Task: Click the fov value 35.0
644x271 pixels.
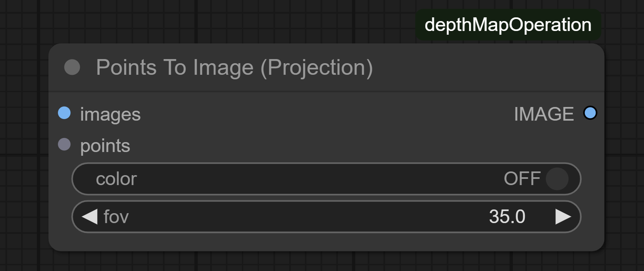Action: tap(507, 216)
